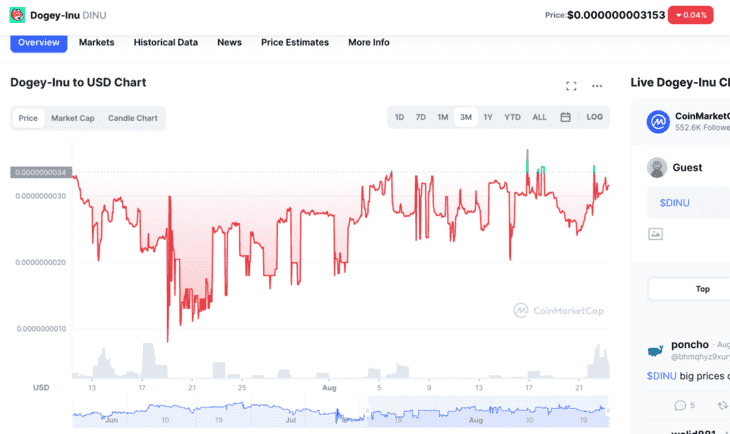Click the Dogey-Inu coin logo icon
The height and width of the screenshot is (434, 730).
coord(17,15)
